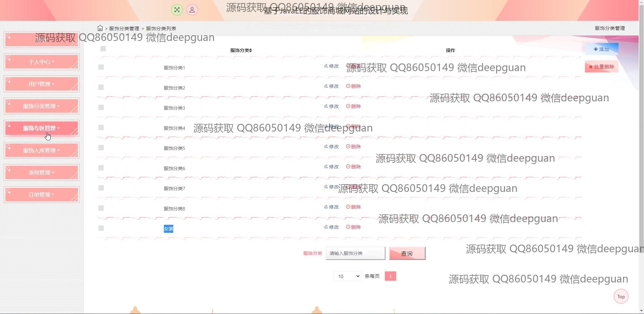Screen dimensions: 644x314
Task: Expand the 系统管理 sidebar menu
Action: [x=41, y=172]
